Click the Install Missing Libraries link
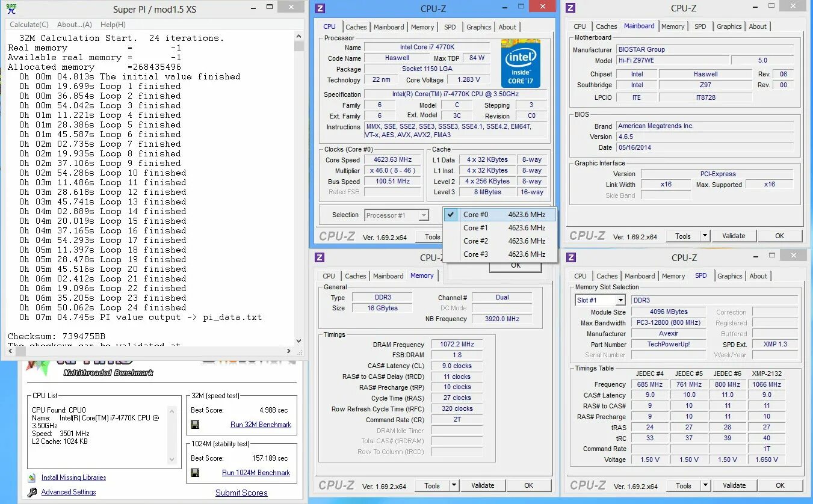The width and height of the screenshot is (813, 504). [73, 478]
